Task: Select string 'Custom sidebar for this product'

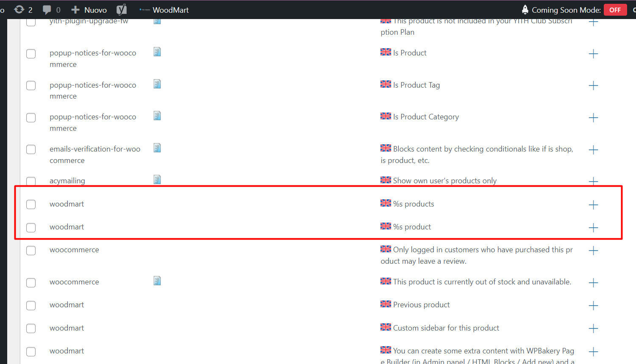Action: 446,328
